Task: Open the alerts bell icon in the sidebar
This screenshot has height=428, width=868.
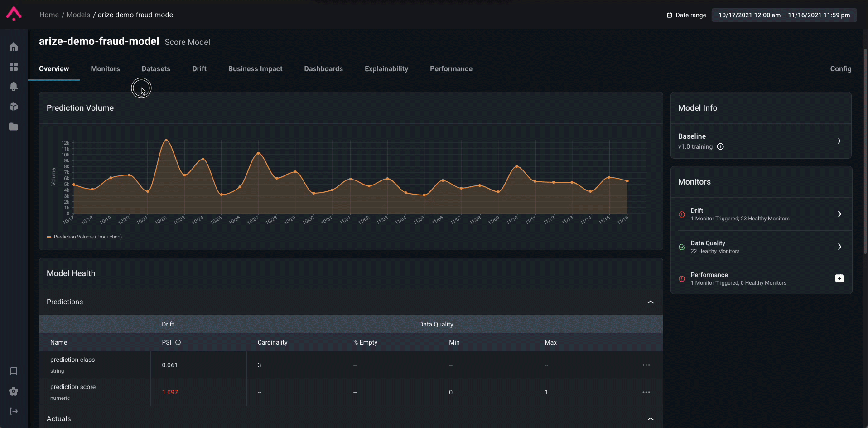Action: [x=14, y=87]
